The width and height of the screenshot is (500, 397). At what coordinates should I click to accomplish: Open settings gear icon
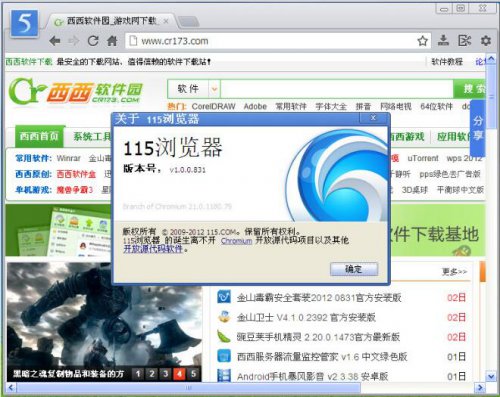(x=486, y=41)
